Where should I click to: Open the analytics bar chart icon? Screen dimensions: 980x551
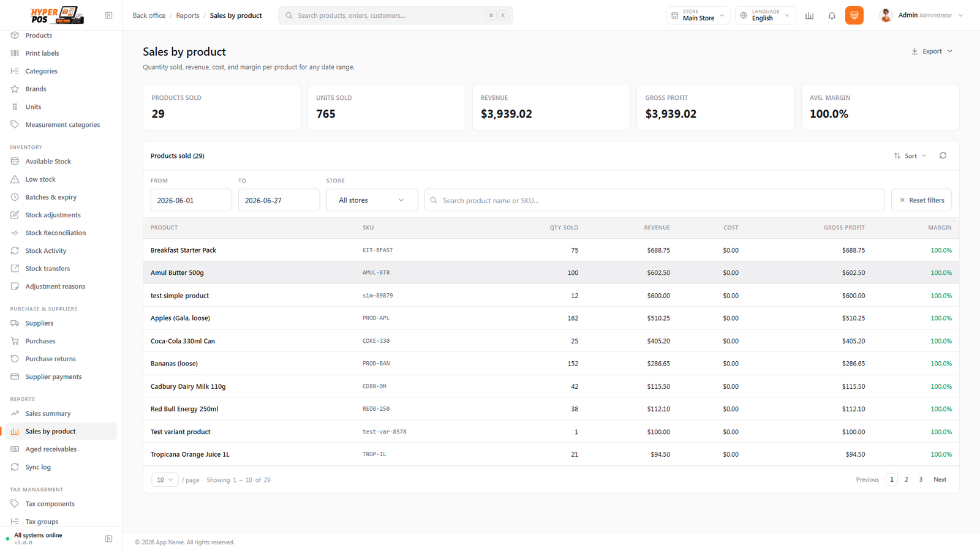(x=809, y=15)
